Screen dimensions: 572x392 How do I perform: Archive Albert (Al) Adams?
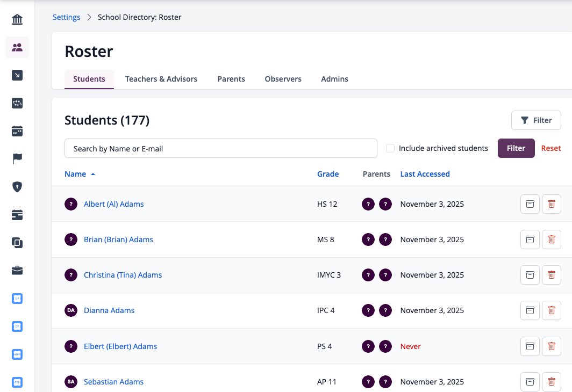click(530, 204)
